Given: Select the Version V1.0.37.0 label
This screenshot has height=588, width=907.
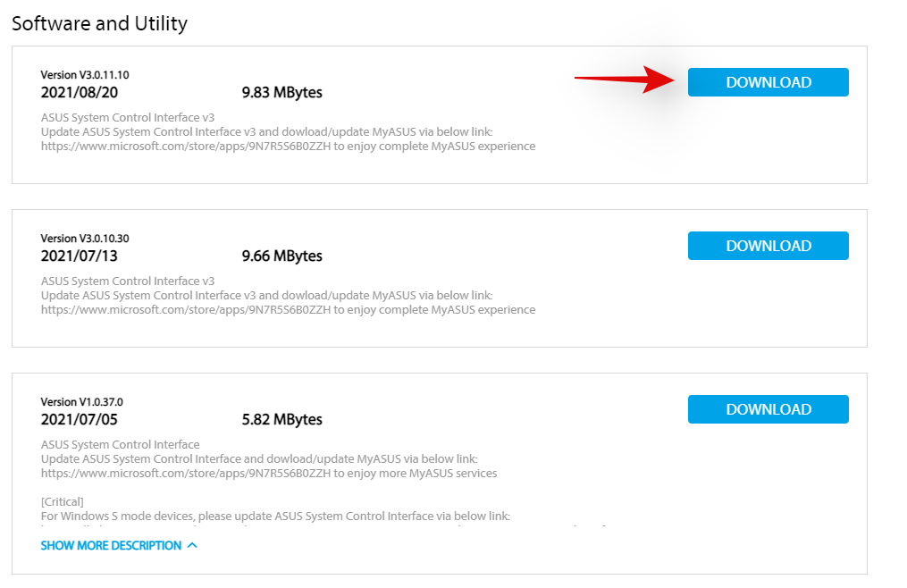Looking at the screenshot, I should click(x=82, y=402).
